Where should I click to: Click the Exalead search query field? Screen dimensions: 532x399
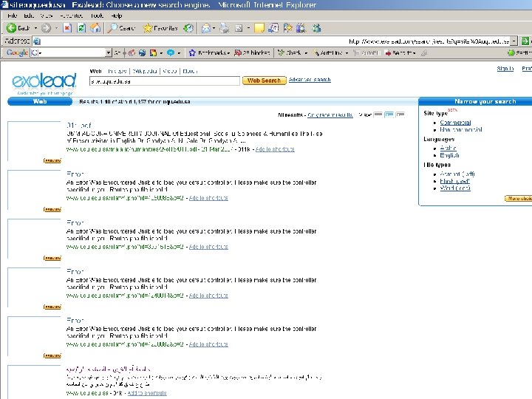[x=165, y=81]
